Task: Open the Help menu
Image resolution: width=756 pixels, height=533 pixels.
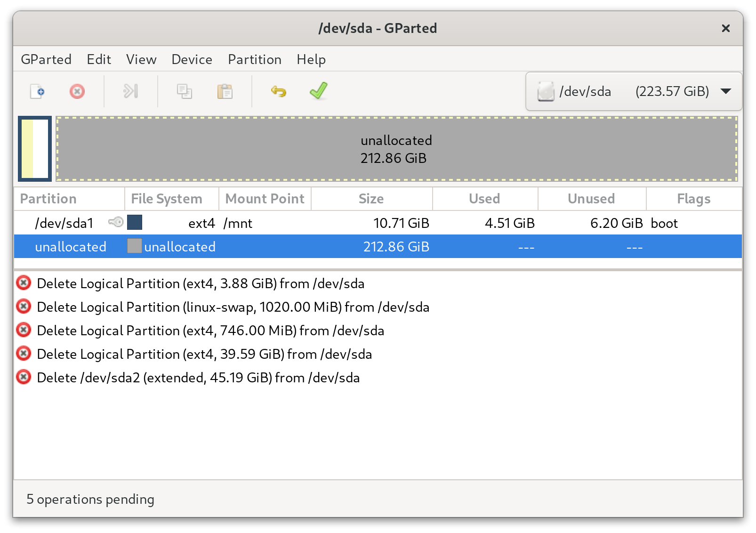Action: pyautogui.click(x=311, y=59)
